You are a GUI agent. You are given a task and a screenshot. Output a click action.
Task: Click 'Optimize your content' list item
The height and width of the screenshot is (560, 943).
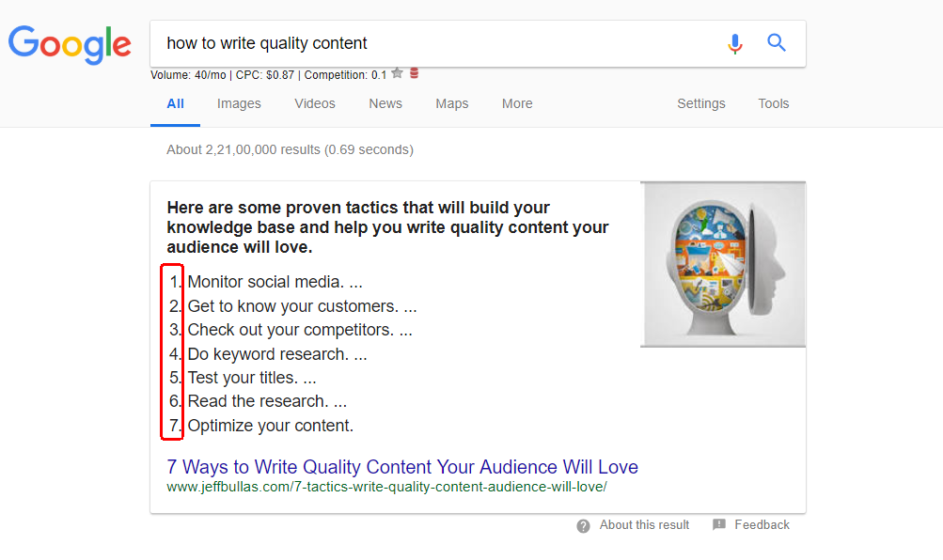(x=270, y=426)
